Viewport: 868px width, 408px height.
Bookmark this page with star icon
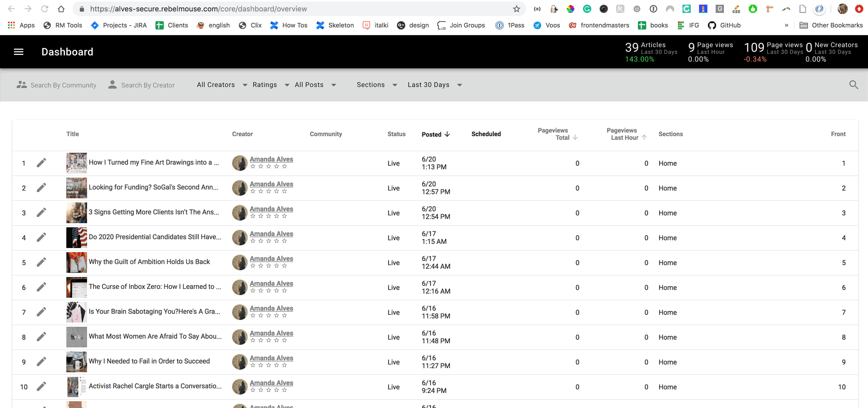516,9
